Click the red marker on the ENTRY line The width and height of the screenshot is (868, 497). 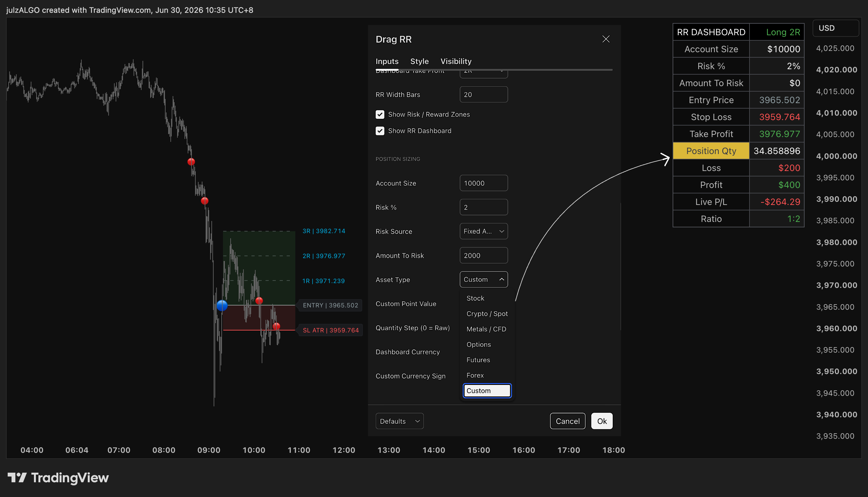click(x=259, y=301)
